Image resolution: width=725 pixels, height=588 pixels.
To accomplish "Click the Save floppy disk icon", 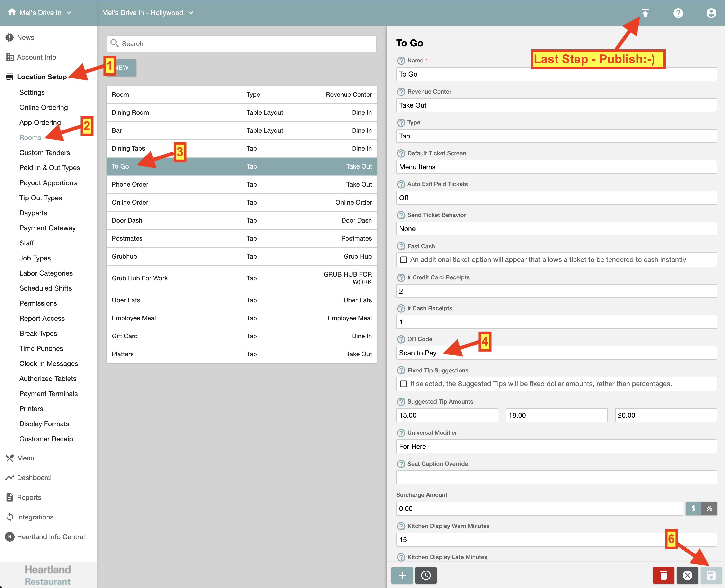I will [711, 575].
